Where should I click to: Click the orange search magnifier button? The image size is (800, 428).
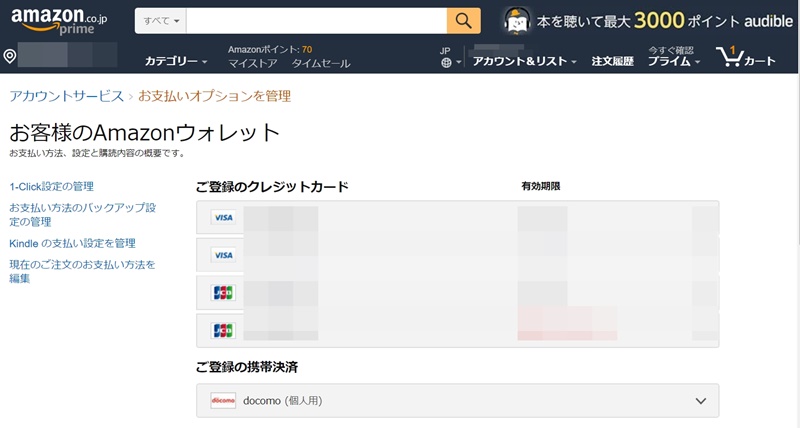click(x=462, y=21)
